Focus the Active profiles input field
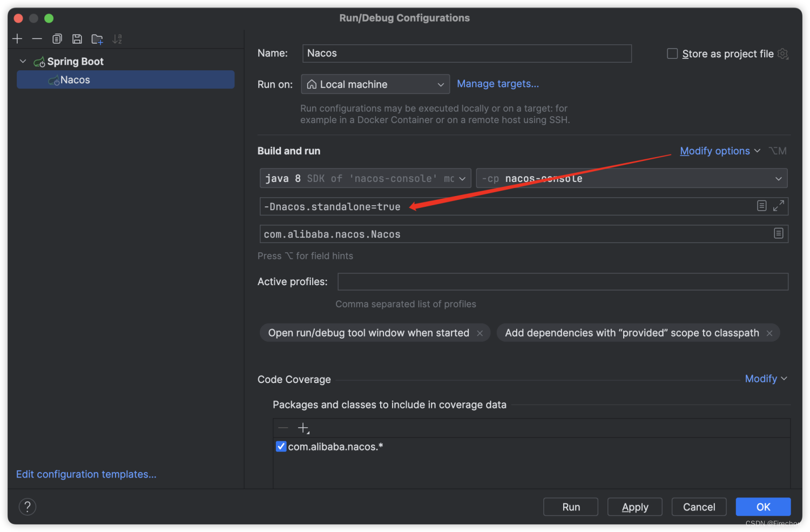810x532 pixels. (x=563, y=281)
